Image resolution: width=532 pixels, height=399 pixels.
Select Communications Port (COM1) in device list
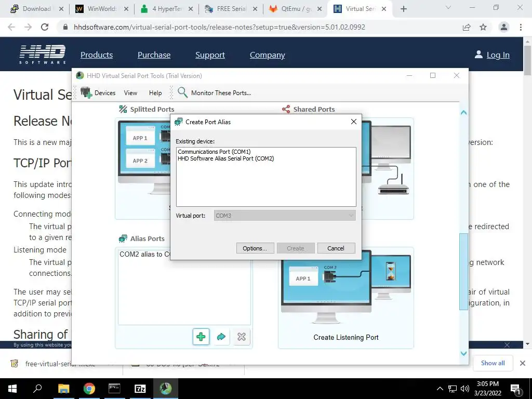click(x=214, y=152)
